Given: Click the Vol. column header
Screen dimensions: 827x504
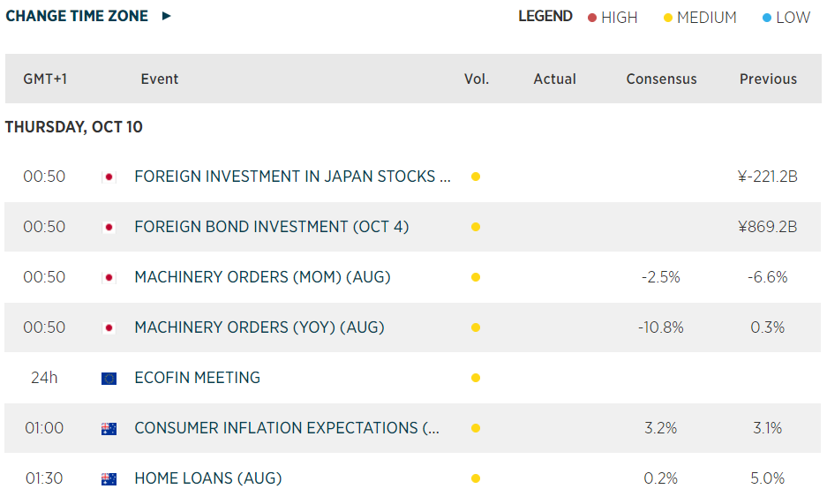Looking at the screenshot, I should click(477, 79).
